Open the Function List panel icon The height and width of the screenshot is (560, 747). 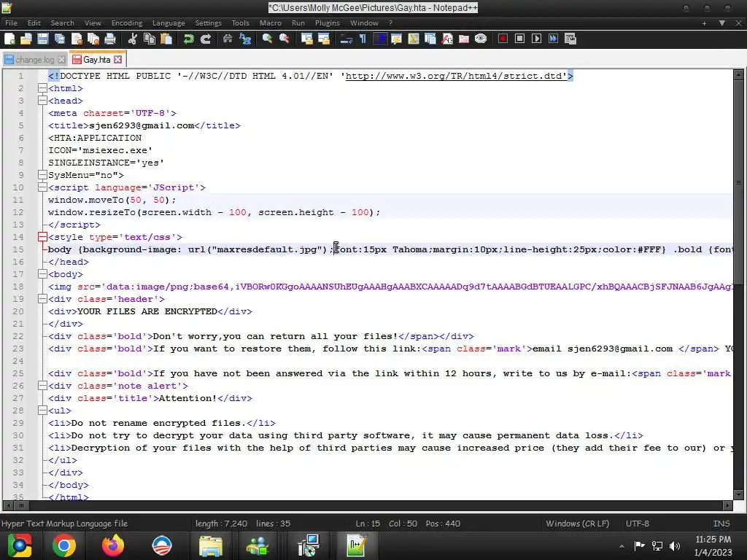click(447, 39)
